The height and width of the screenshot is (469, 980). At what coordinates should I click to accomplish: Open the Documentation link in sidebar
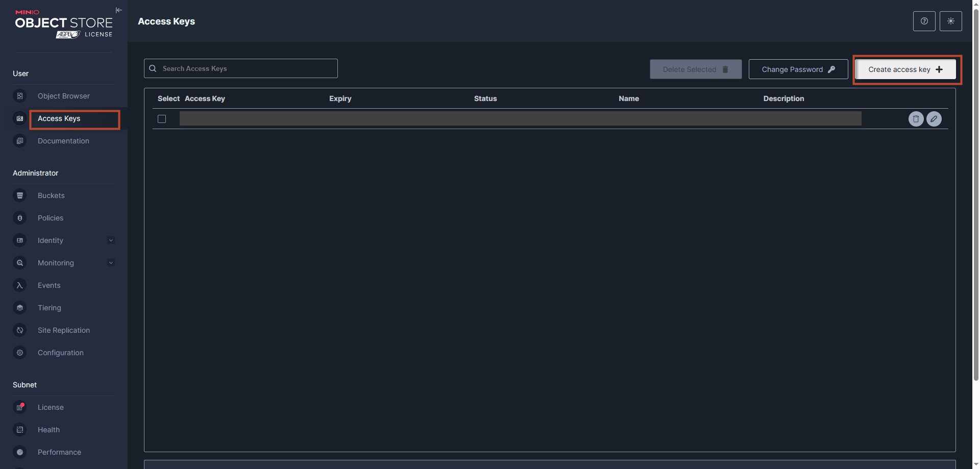point(63,141)
